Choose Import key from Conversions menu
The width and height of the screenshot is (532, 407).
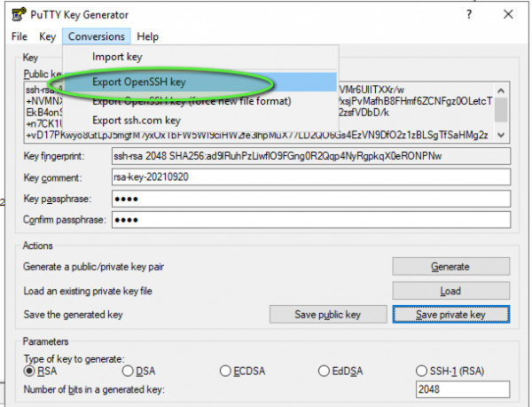200,57
